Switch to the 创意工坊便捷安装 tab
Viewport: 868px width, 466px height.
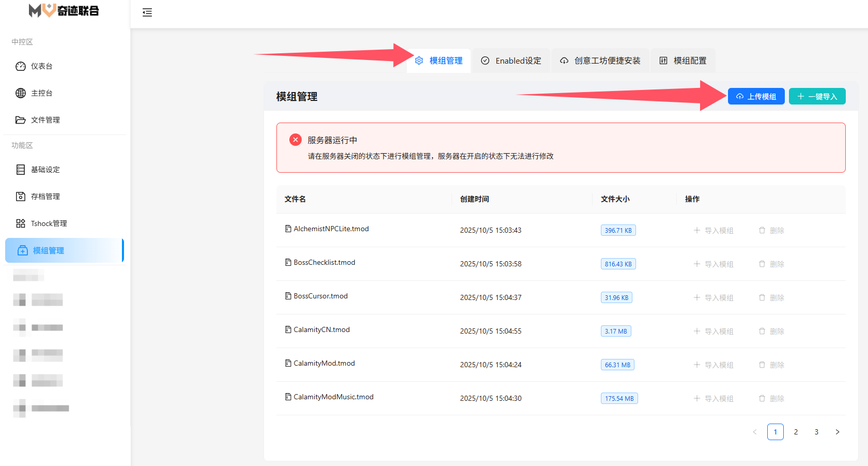click(600, 61)
